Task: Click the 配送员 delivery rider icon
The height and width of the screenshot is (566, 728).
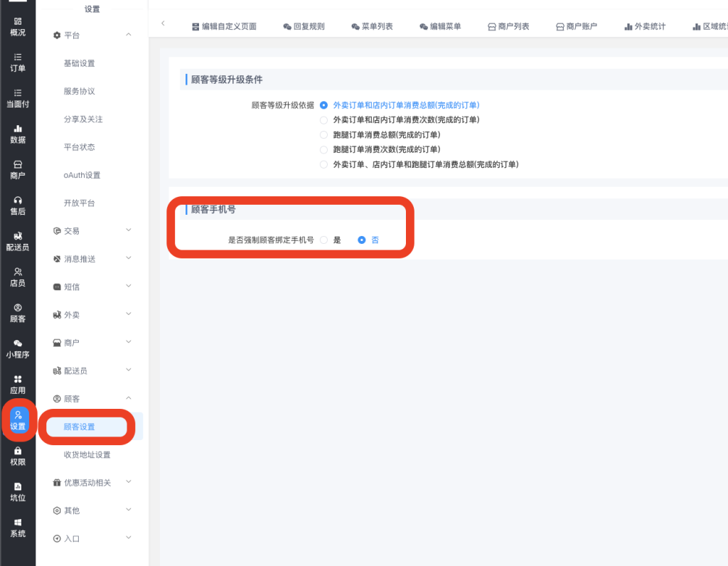Action: click(x=18, y=236)
